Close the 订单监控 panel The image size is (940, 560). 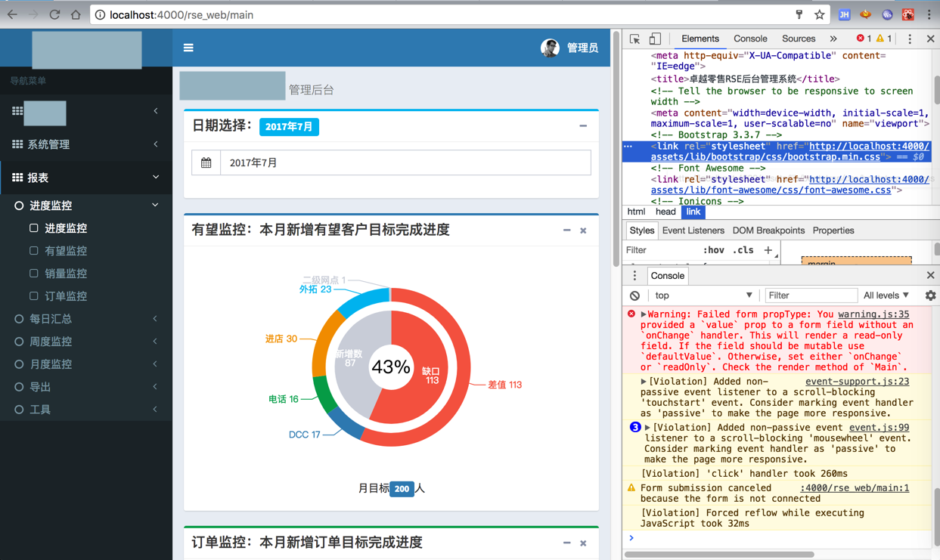pyautogui.click(x=583, y=543)
